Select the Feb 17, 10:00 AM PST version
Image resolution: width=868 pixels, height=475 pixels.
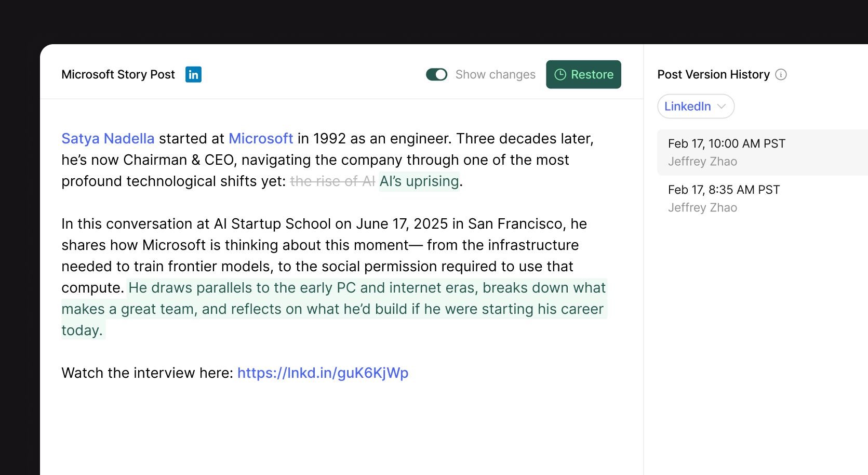click(x=763, y=152)
